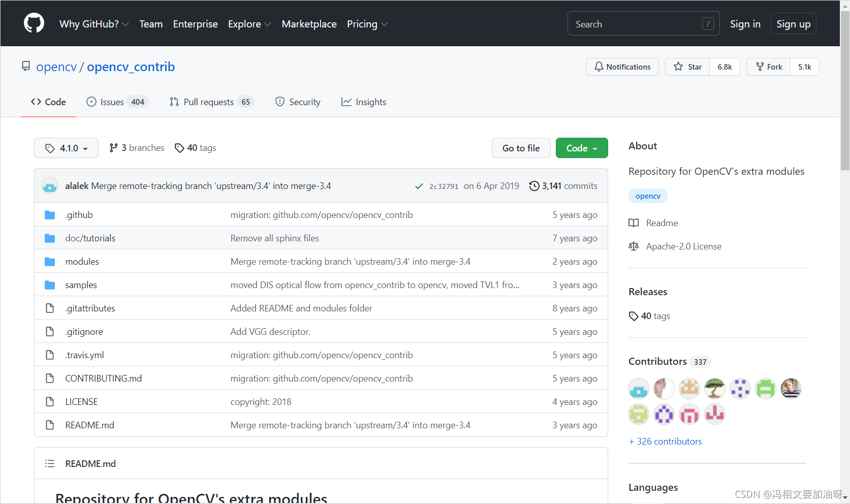Open the Marketplace nav item
This screenshot has width=850, height=504.
coord(309,24)
